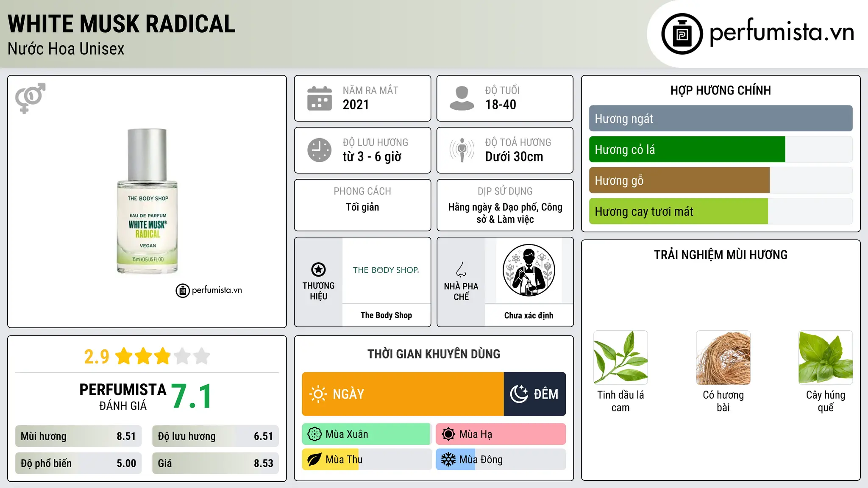Open the Cây húng quế note image
This screenshot has width=868, height=488.
(826, 358)
